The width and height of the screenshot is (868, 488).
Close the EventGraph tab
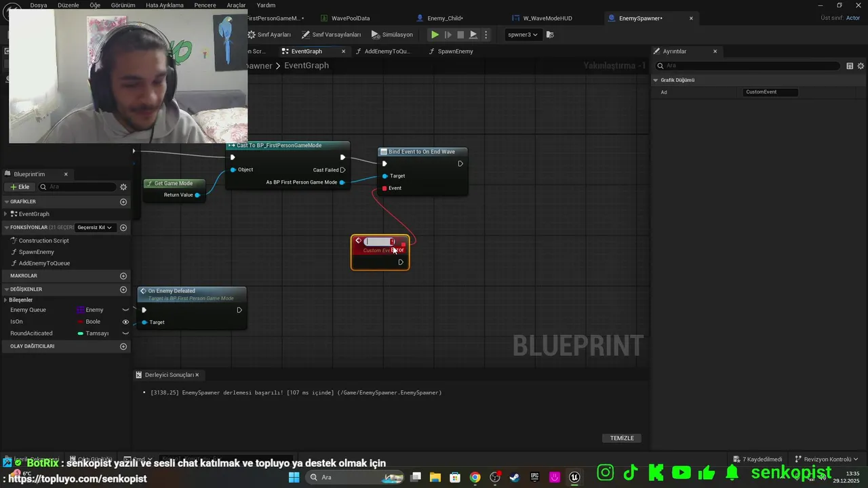point(343,52)
